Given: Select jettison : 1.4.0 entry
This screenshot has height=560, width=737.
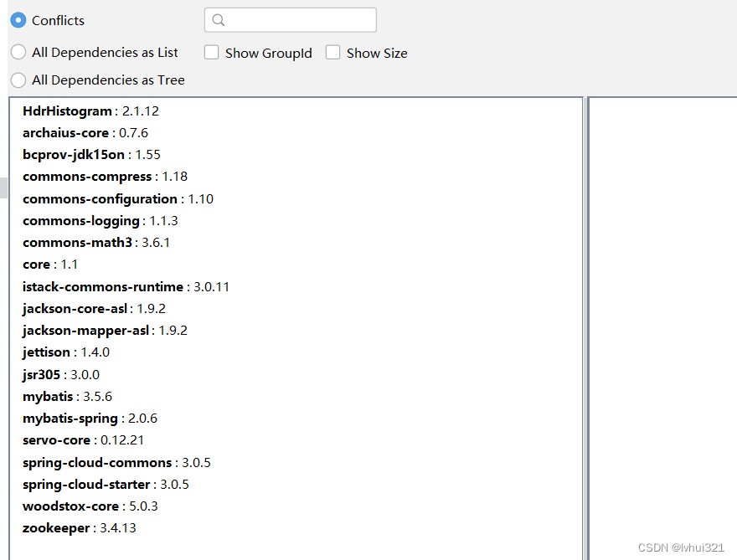Looking at the screenshot, I should pos(66,352).
